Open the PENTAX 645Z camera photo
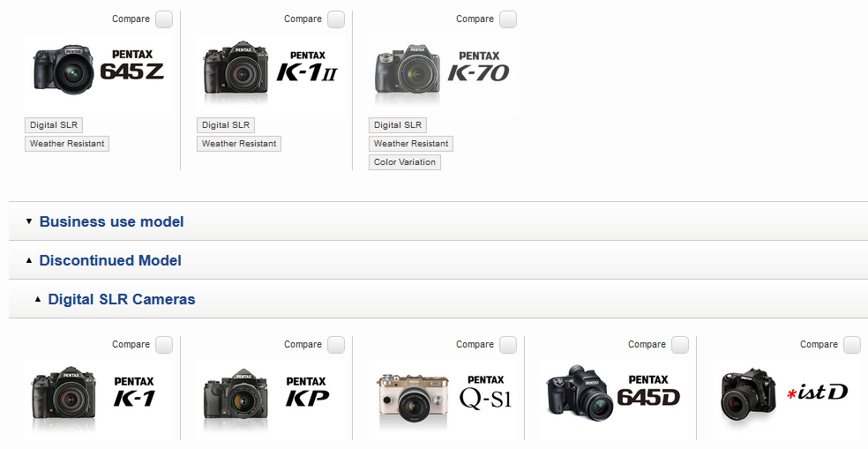The height and width of the screenshot is (449, 868). 64,70
